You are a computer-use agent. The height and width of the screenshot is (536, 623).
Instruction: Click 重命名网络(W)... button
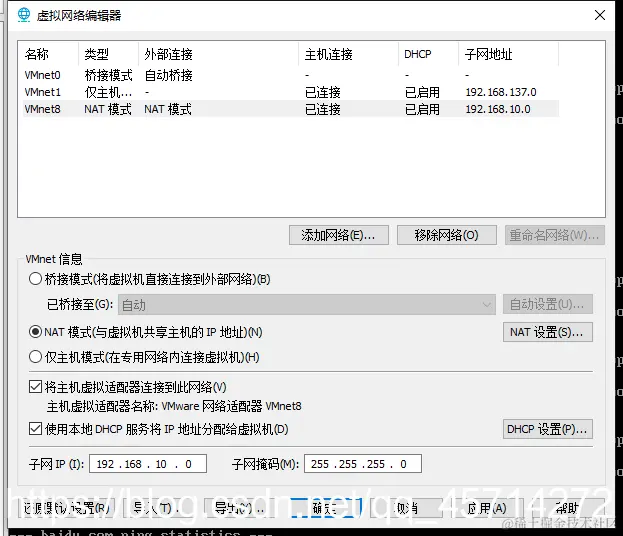pyautogui.click(x=555, y=235)
